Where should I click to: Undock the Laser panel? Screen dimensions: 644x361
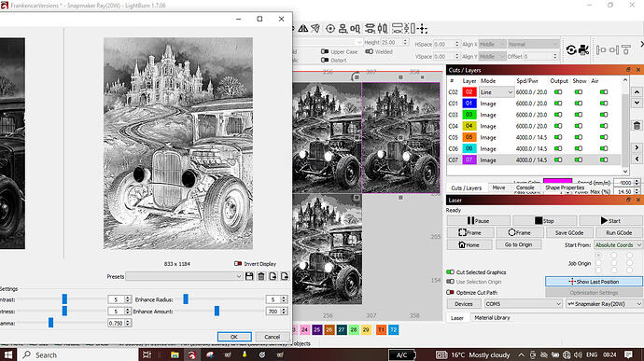[628, 200]
